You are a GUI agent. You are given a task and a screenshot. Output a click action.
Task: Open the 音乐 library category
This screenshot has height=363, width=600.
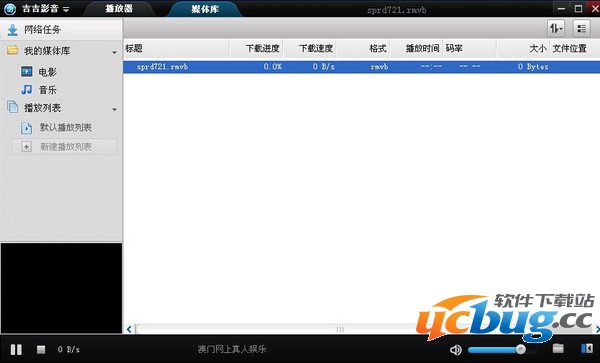tap(47, 90)
